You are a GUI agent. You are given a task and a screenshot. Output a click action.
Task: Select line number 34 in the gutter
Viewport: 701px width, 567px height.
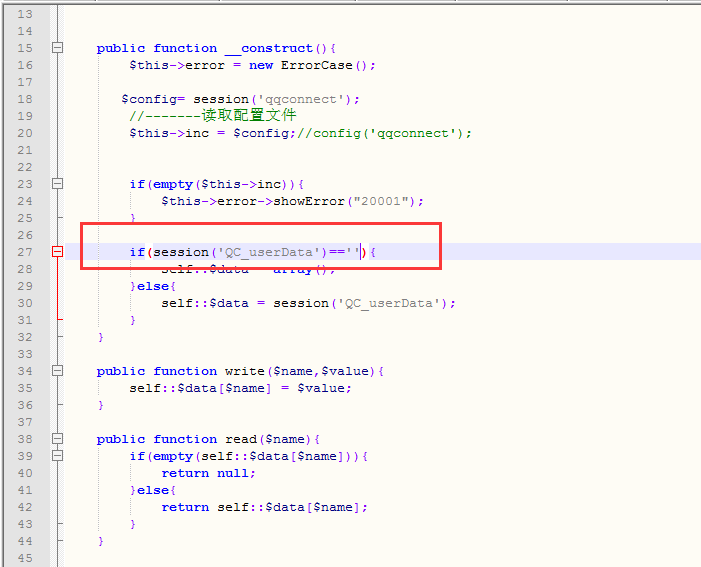[25, 371]
